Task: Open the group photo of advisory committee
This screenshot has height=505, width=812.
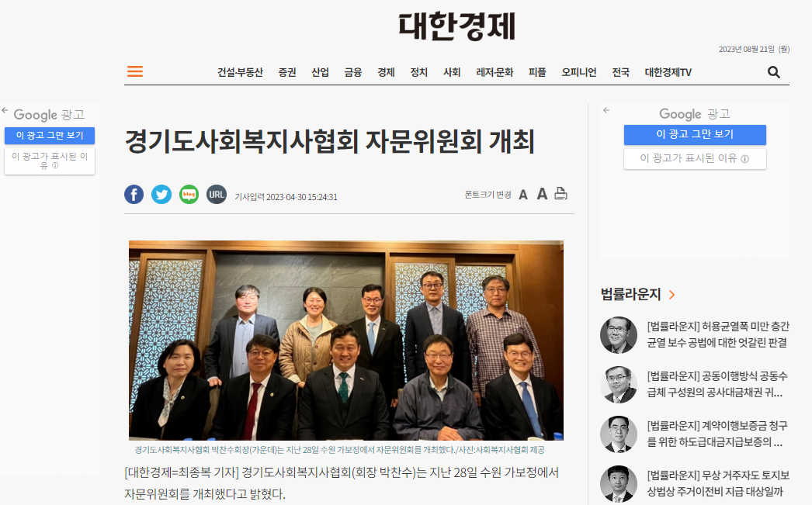Action: point(346,340)
